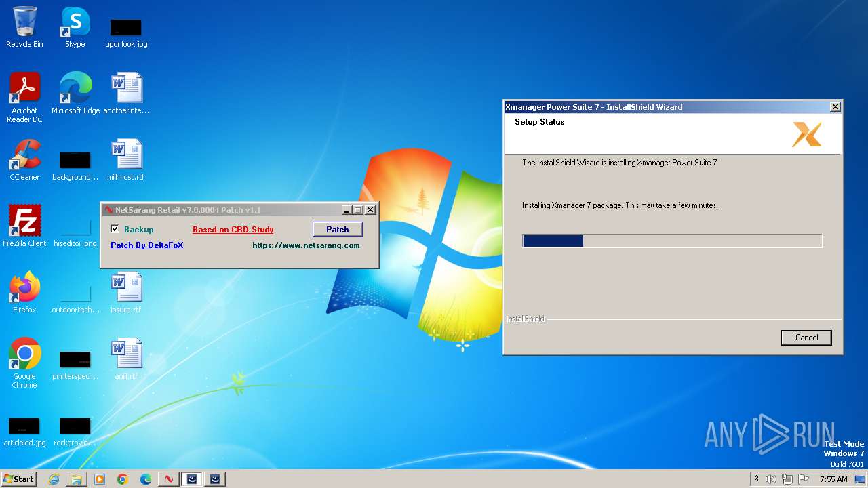Viewport: 868px width, 488px height.
Task: Select the articleled.jpg file icon
Action: pos(24,431)
